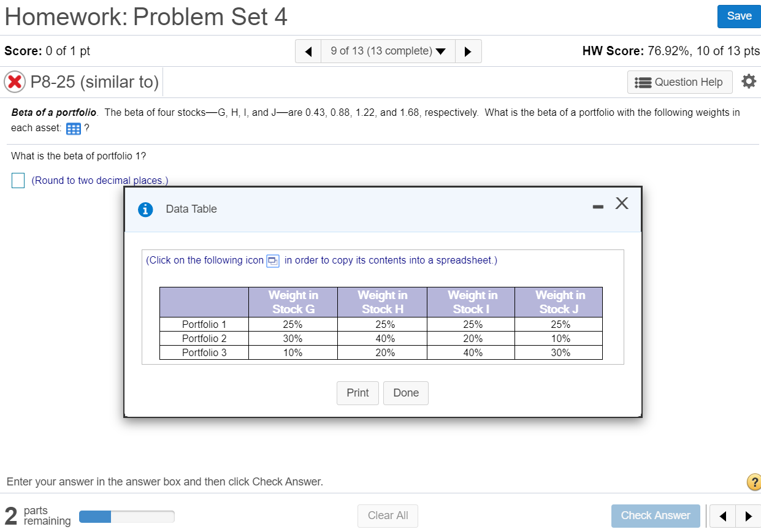Screen dimensions: 761x532
Task: Click 'Weight in Stock J' column header
Action: click(x=560, y=302)
